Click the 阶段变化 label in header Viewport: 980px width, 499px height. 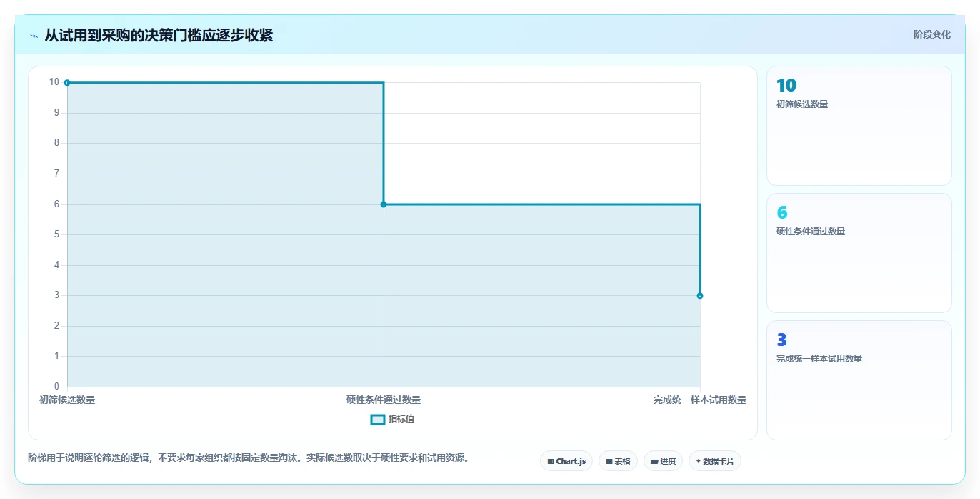point(931,34)
